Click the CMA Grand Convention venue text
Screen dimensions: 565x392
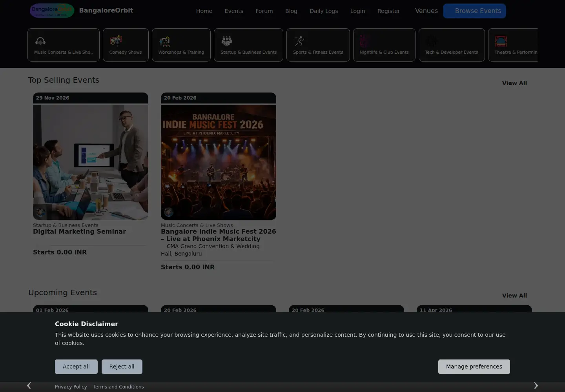(211, 250)
